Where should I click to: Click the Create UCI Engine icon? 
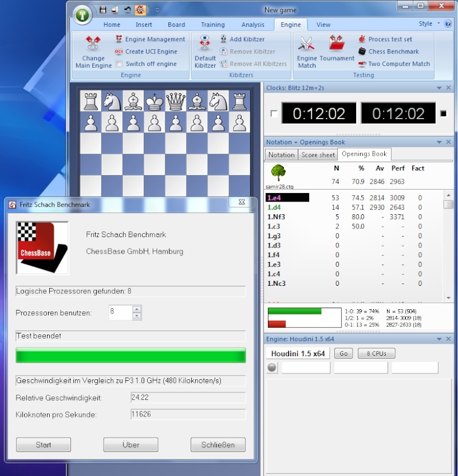(119, 52)
